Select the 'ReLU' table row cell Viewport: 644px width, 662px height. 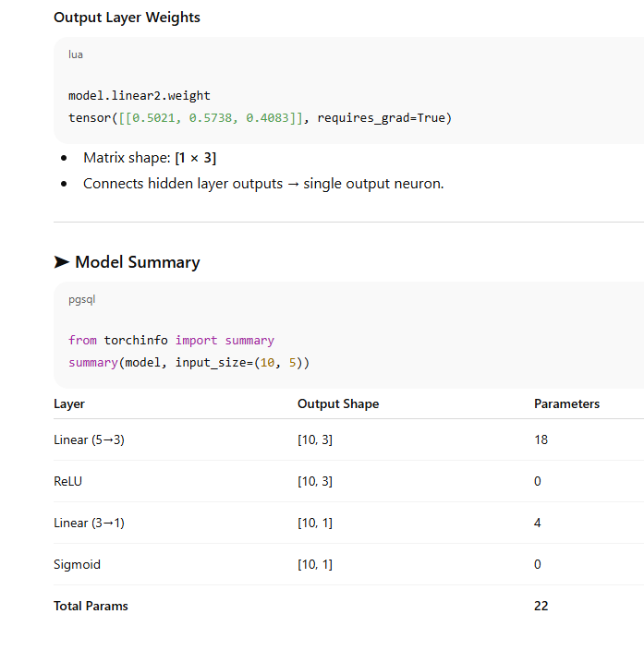[67, 481]
